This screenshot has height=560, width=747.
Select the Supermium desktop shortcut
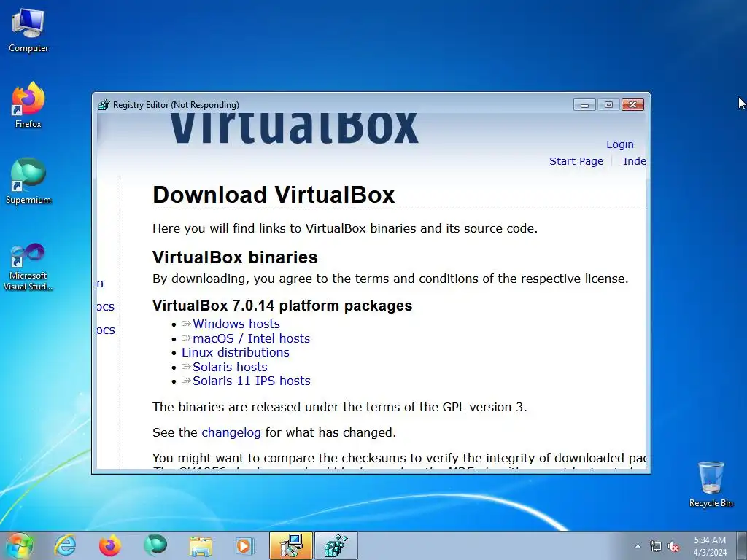(28, 182)
